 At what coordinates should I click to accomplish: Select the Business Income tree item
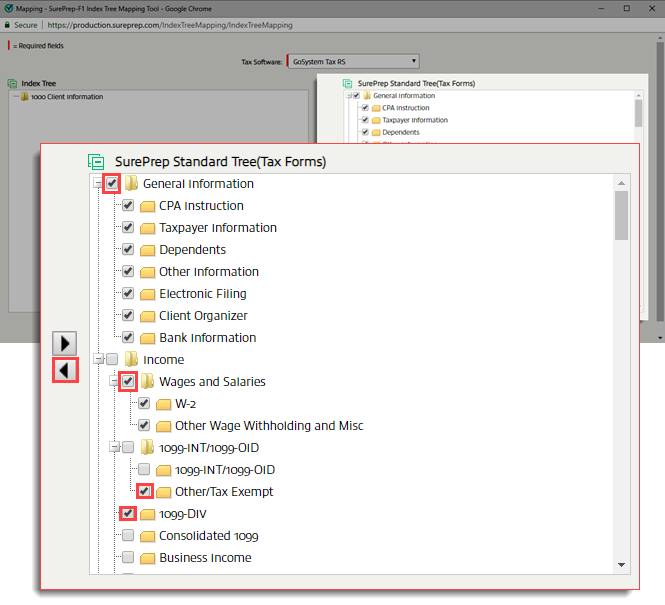[205, 558]
